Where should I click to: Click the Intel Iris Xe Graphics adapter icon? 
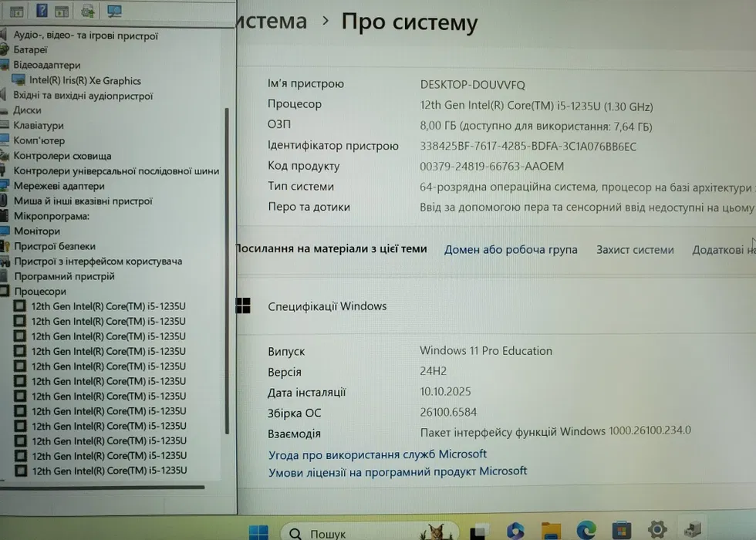pos(19,80)
